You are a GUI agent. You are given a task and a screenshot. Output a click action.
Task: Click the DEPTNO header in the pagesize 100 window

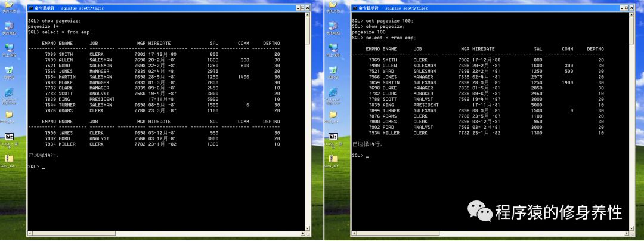[x=596, y=49]
